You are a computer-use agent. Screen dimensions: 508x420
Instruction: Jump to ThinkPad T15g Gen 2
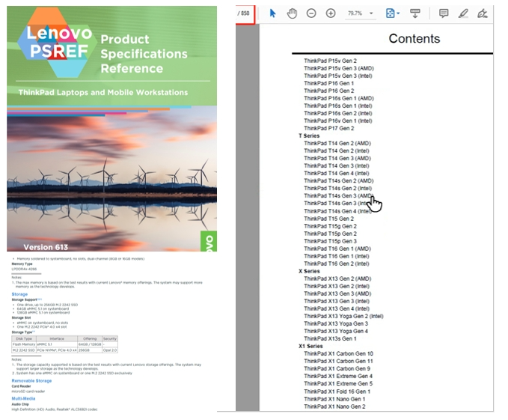pos(330,226)
